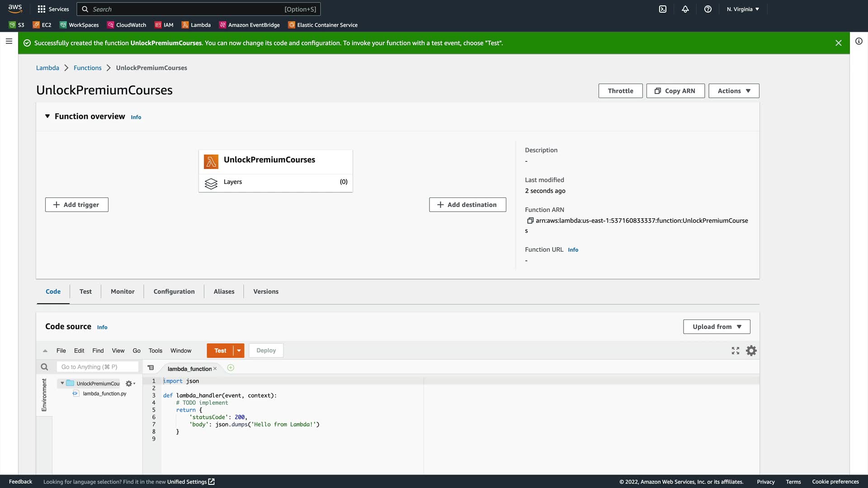
Task: Open the CloudShell terminal icon
Action: click(x=662, y=9)
